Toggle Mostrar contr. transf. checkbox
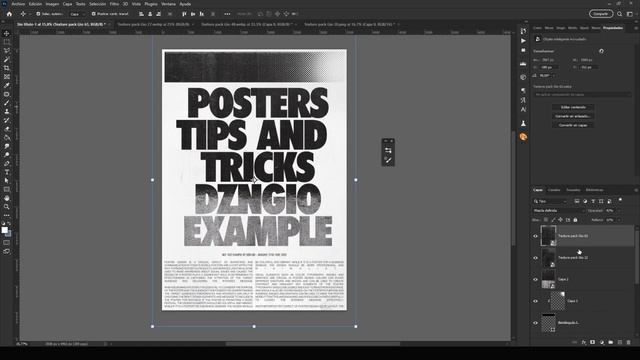This screenshot has height=360, width=640. [x=93, y=14]
